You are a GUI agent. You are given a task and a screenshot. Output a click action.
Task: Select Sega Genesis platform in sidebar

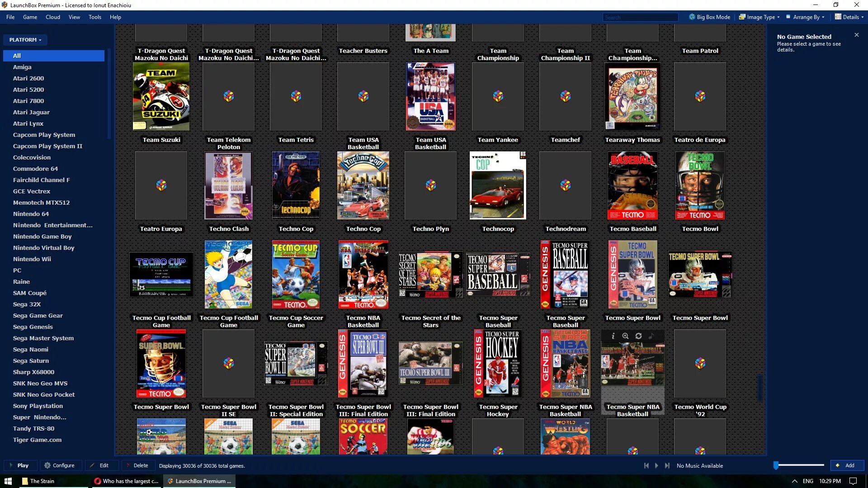coord(33,327)
